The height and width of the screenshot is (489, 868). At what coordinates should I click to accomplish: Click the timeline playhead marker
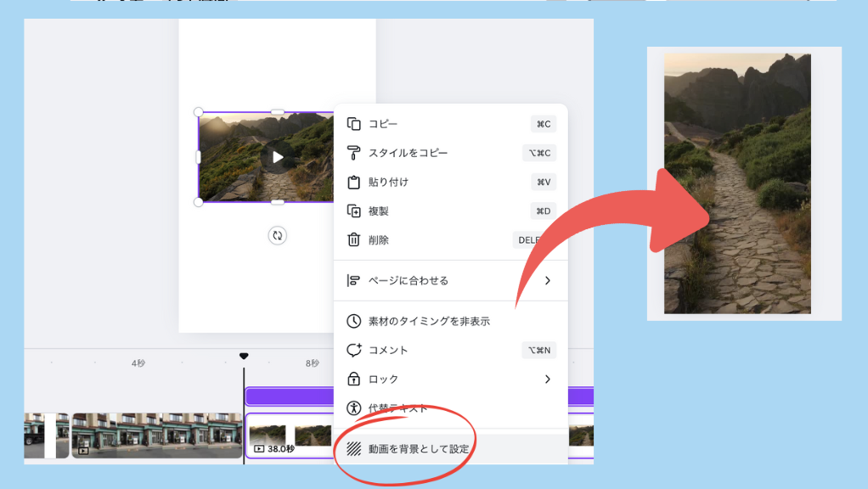coord(244,357)
